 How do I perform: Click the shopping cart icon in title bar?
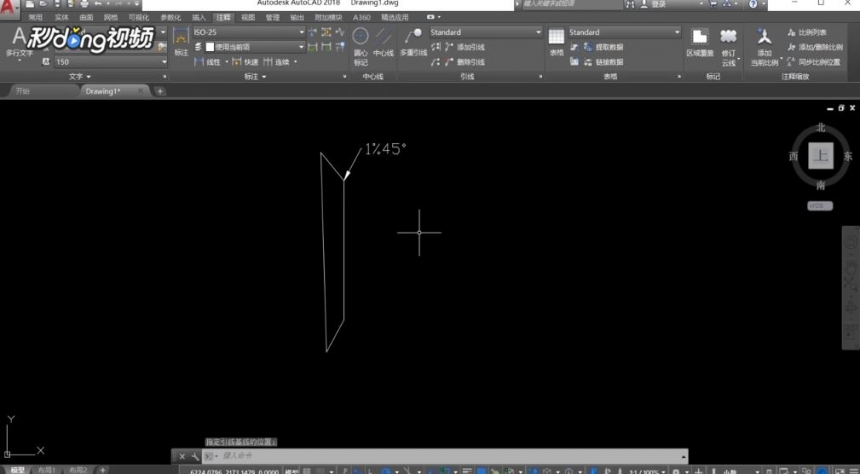click(x=712, y=4)
